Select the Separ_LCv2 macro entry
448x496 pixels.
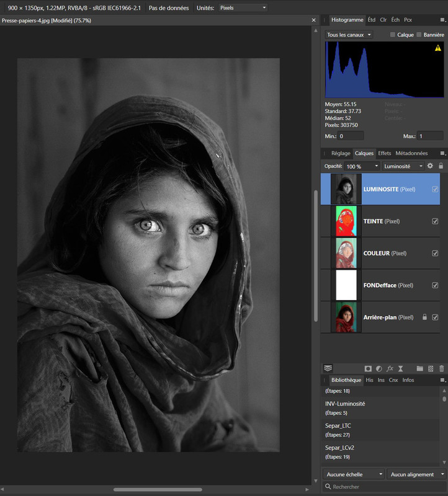[x=380, y=452]
